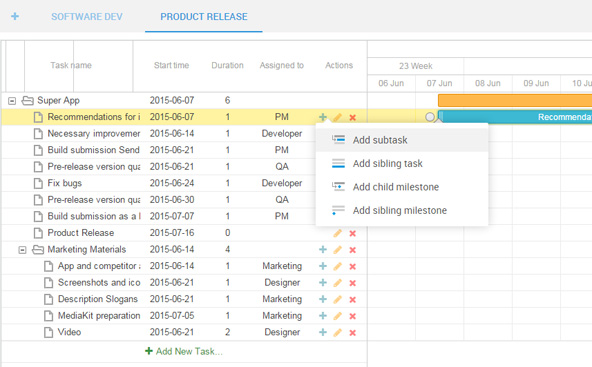Edit the Recommendations task with pencil icon
Viewport: 592px width, 367px height.
pyautogui.click(x=338, y=117)
